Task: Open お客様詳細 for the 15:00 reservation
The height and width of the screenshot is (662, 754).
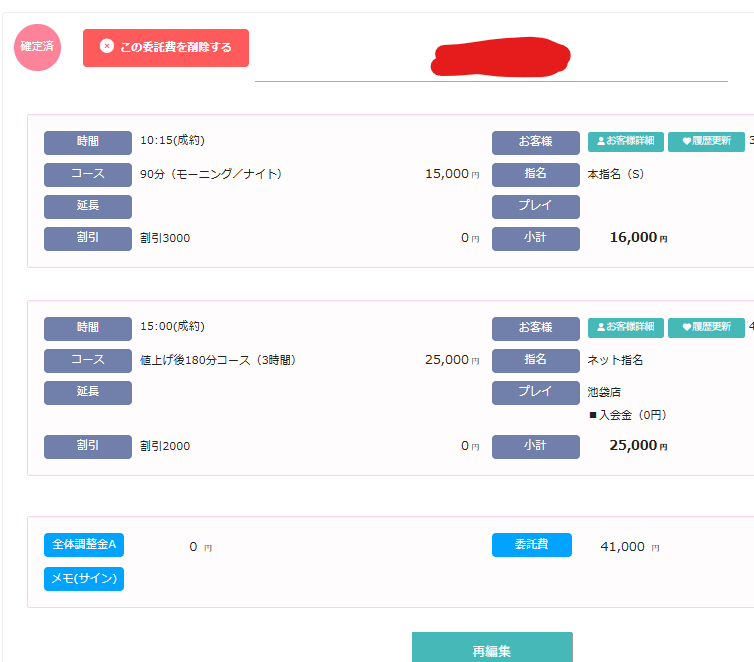Action: (x=625, y=328)
